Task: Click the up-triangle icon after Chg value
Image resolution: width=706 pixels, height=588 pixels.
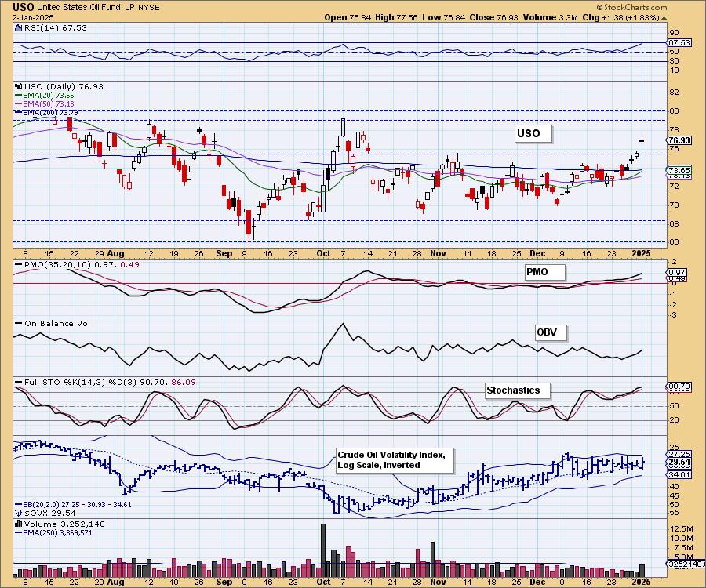Action: [664, 18]
